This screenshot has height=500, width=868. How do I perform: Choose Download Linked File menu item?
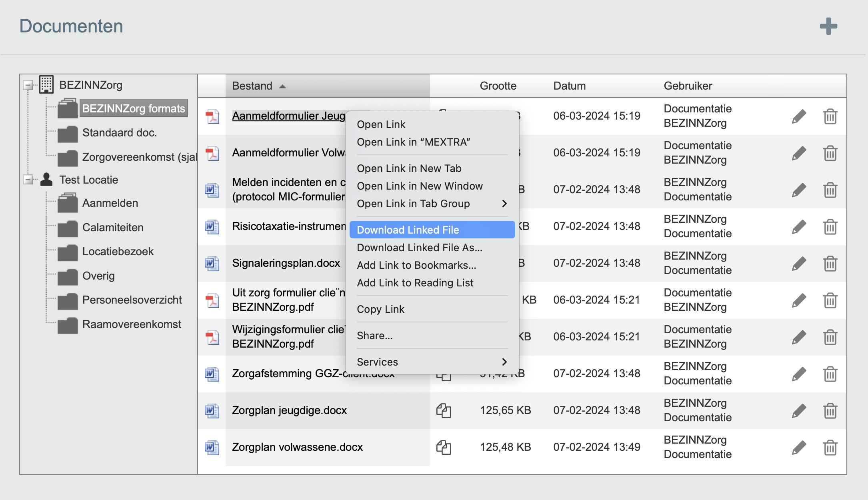point(408,230)
